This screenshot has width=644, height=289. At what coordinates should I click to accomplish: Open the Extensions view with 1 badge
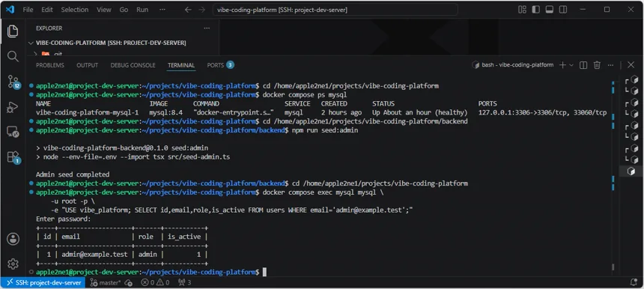click(x=13, y=158)
